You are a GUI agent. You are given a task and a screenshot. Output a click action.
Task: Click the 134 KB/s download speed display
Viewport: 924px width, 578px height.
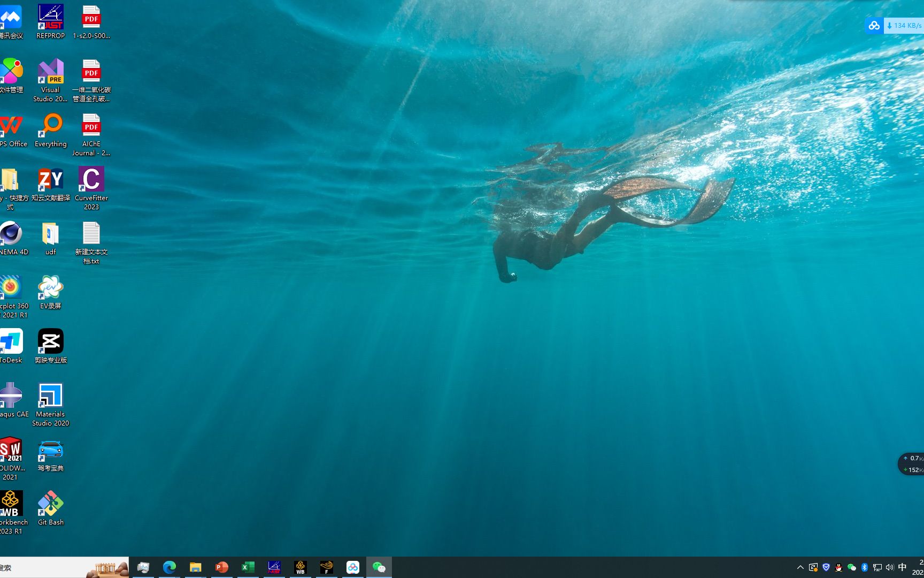pos(904,26)
